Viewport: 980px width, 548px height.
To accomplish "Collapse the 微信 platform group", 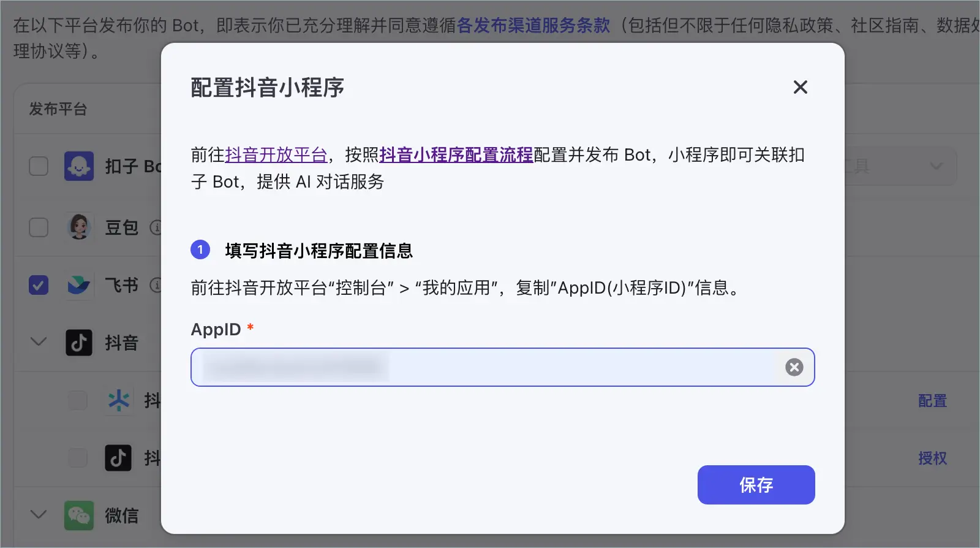I will point(39,515).
